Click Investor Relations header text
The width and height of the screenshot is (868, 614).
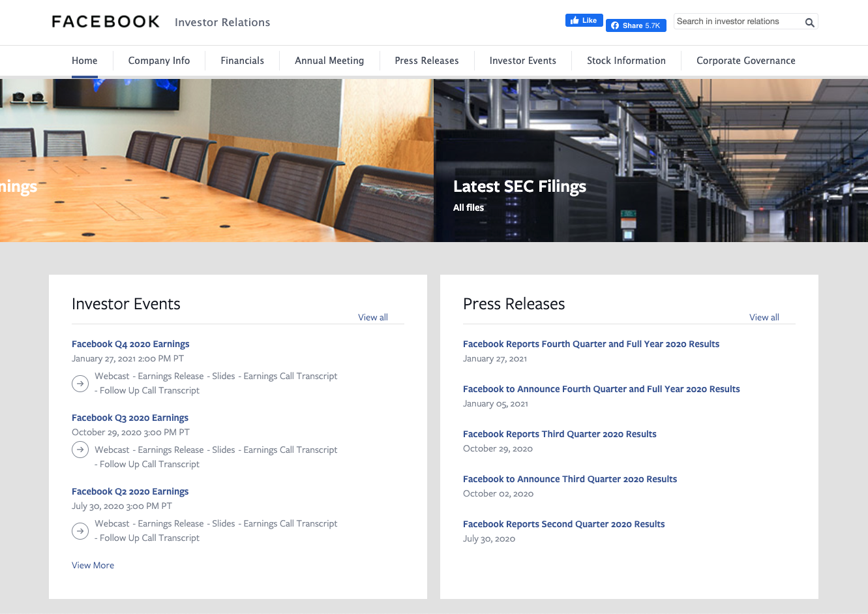click(x=222, y=22)
